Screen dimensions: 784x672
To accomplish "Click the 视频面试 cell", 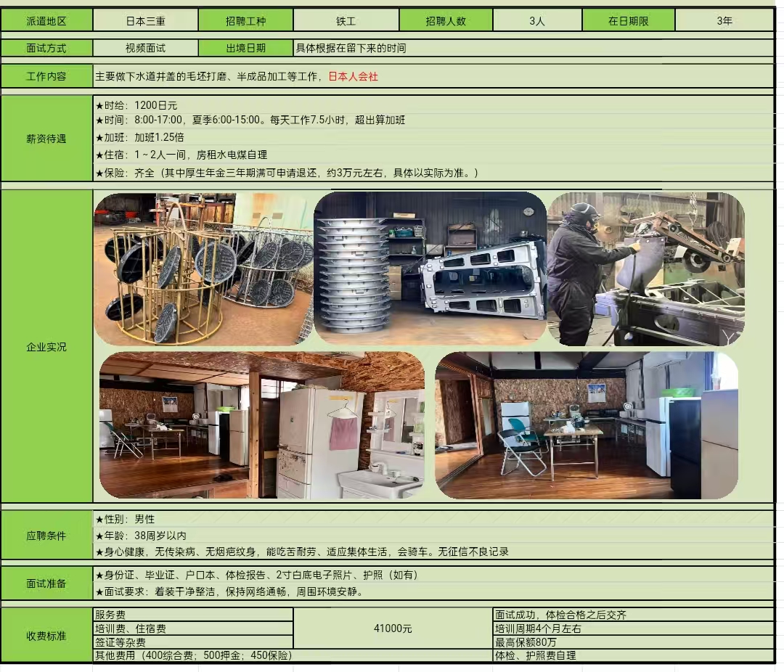I will coord(145,48).
